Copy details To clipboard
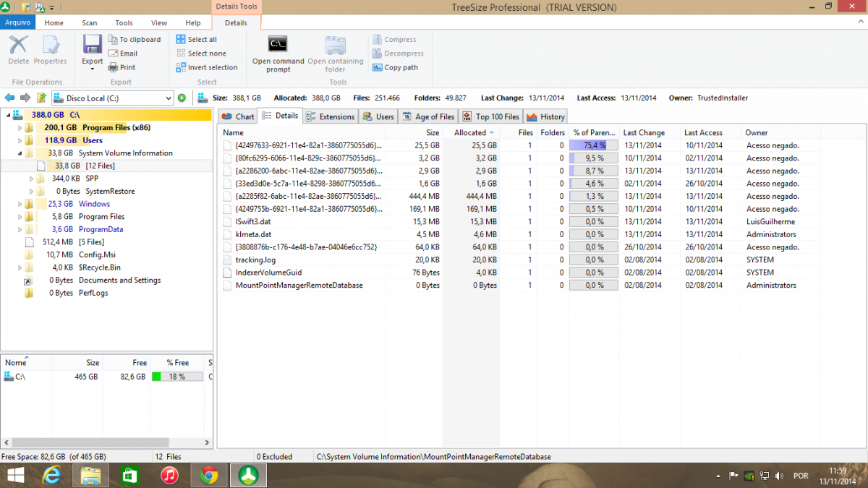Viewport: 868px width, 488px height. [135, 40]
